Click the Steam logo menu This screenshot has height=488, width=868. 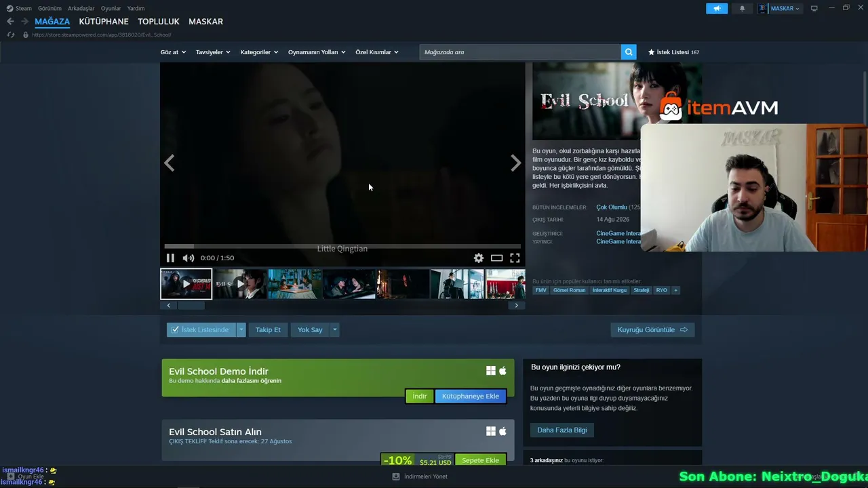[9, 8]
